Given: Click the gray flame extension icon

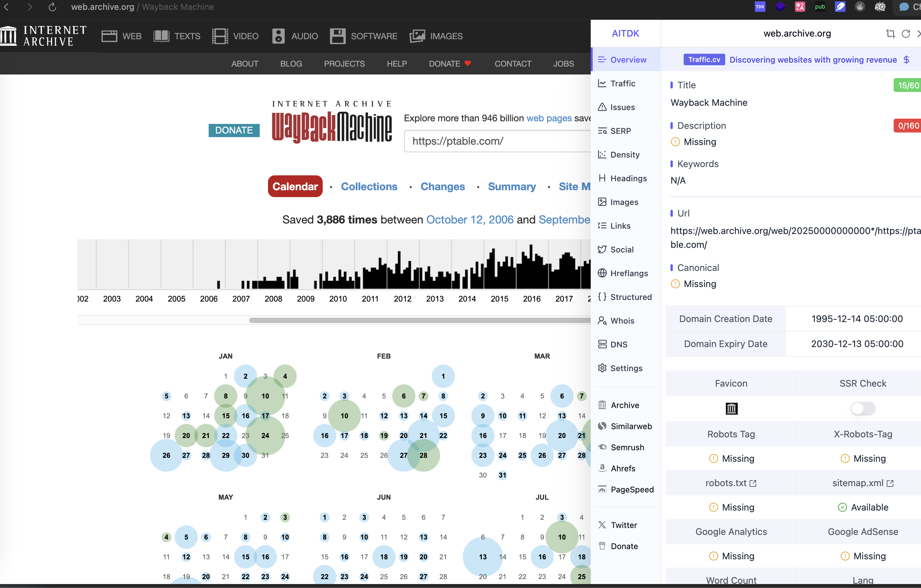Looking at the screenshot, I should pyautogui.click(x=860, y=7).
